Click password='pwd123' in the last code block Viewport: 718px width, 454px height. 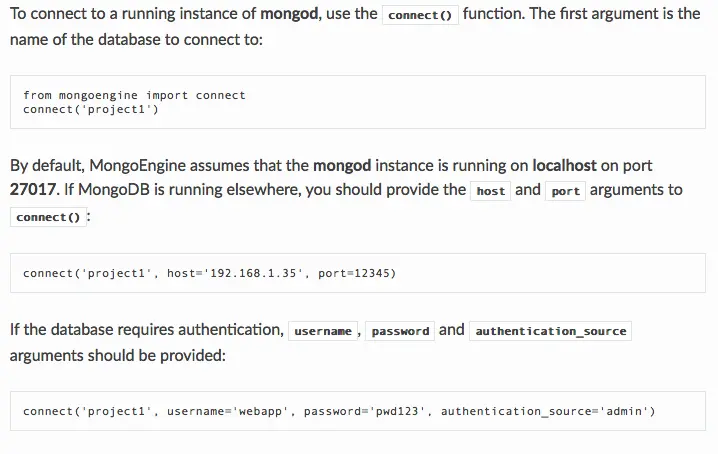tap(364, 411)
